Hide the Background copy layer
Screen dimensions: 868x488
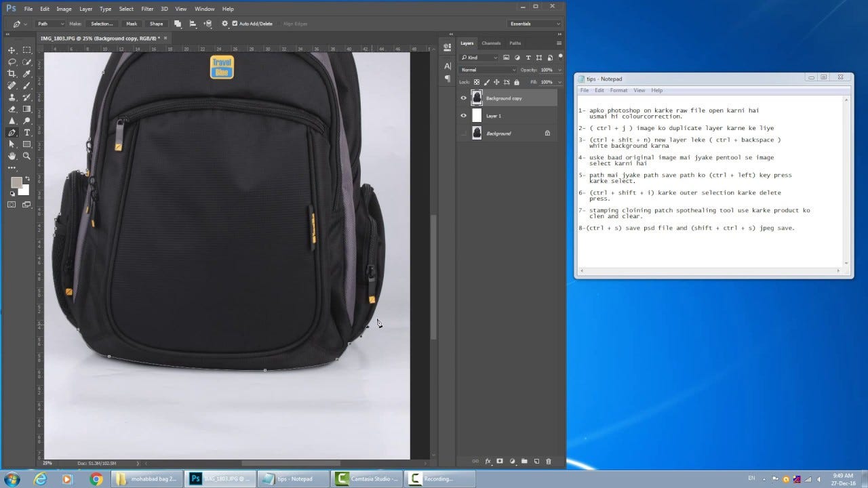pos(464,98)
